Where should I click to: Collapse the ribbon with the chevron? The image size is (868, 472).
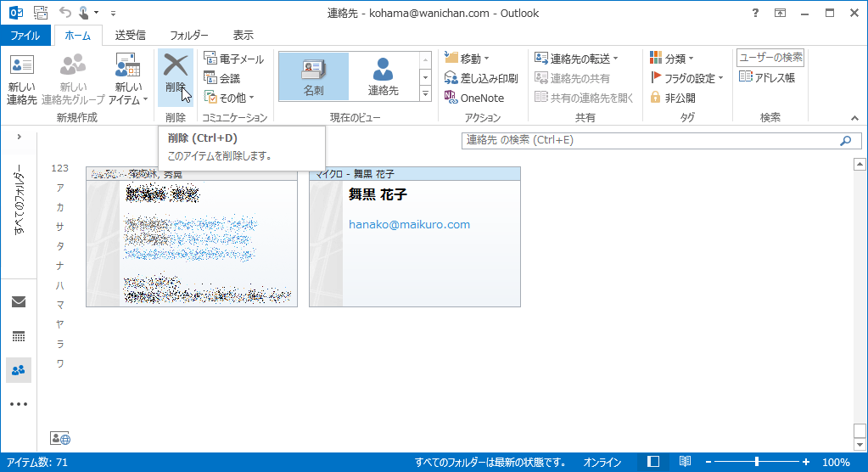point(854,118)
